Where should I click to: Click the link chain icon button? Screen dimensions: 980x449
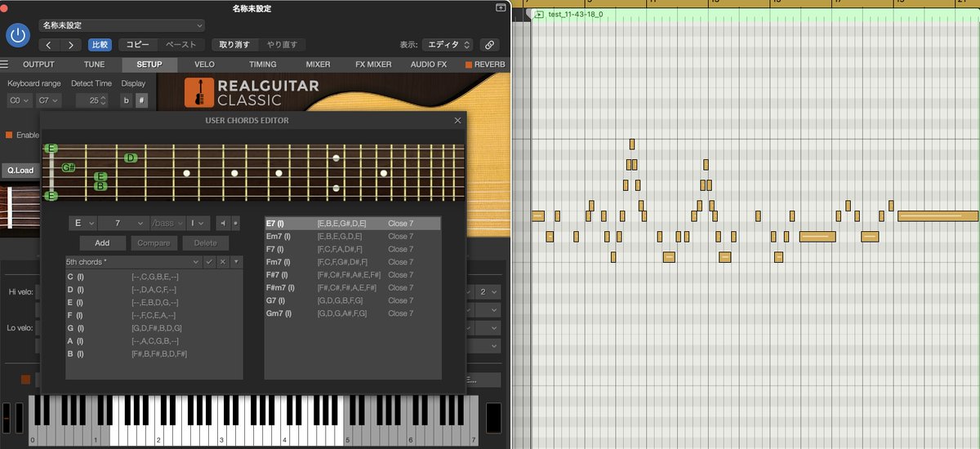pos(490,45)
